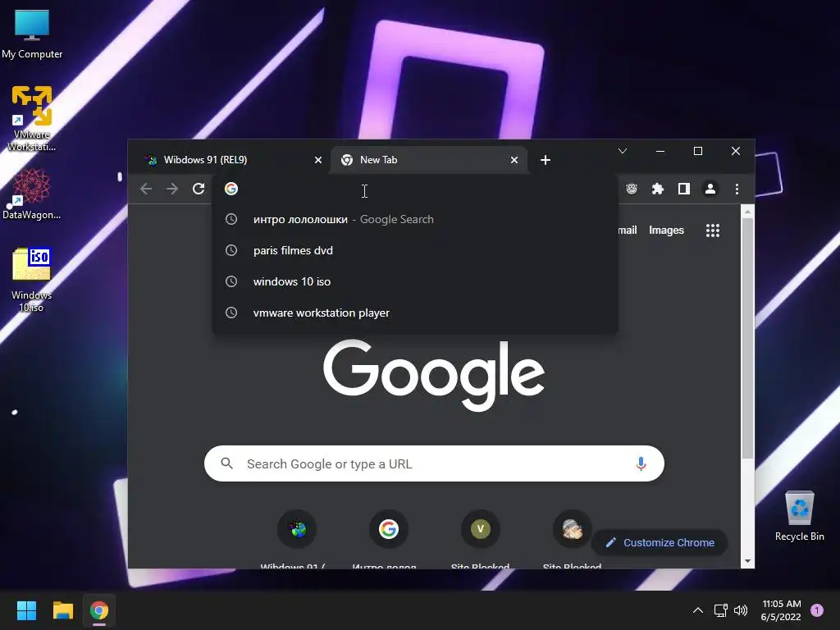Close the New Tab tab
The width and height of the screenshot is (840, 630).
click(514, 160)
